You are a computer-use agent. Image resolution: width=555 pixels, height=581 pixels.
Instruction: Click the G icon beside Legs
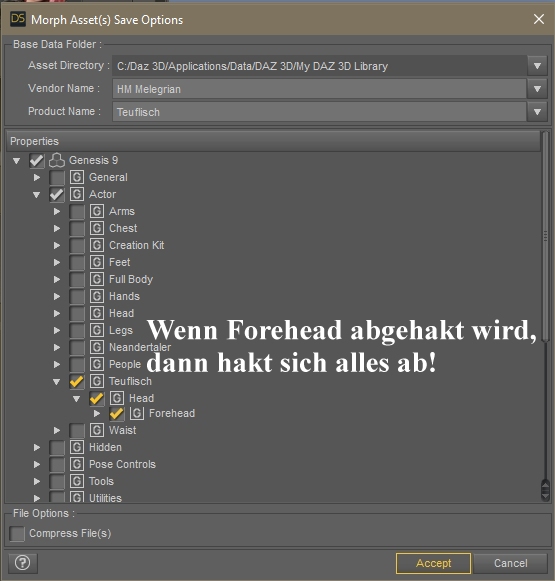[97, 330]
